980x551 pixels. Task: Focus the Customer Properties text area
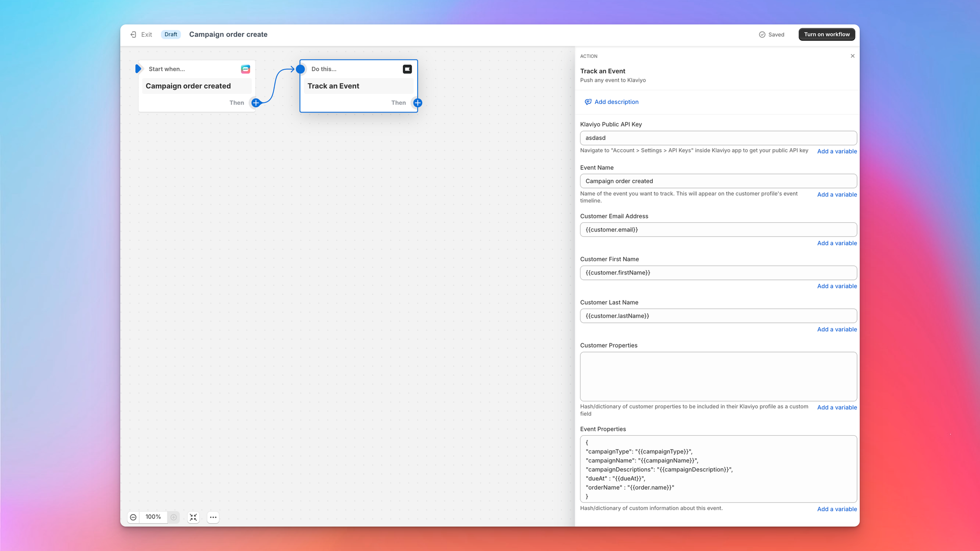pyautogui.click(x=718, y=376)
